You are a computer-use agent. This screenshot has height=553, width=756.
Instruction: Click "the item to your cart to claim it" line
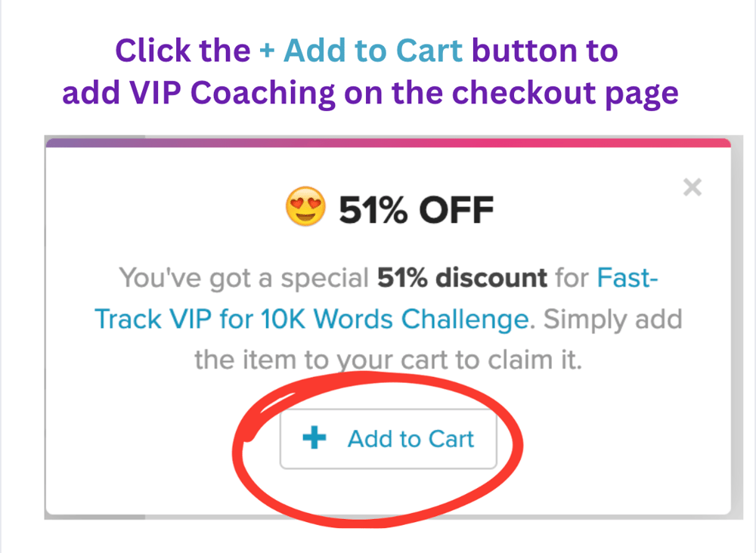click(x=388, y=359)
